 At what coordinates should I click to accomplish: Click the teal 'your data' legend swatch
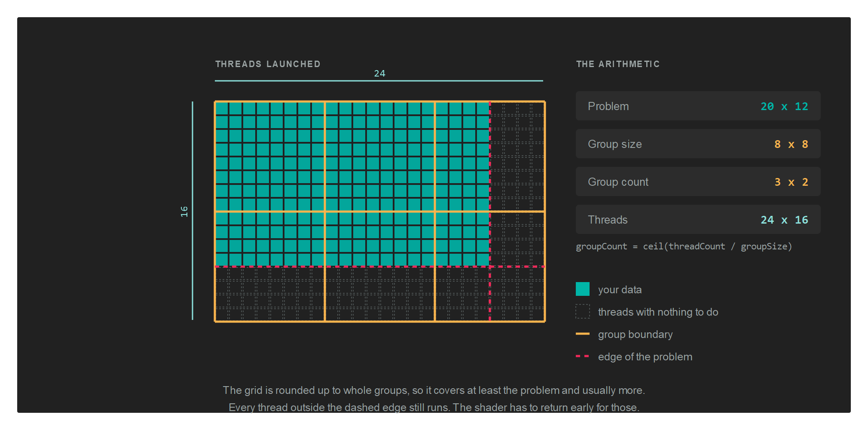tap(583, 289)
